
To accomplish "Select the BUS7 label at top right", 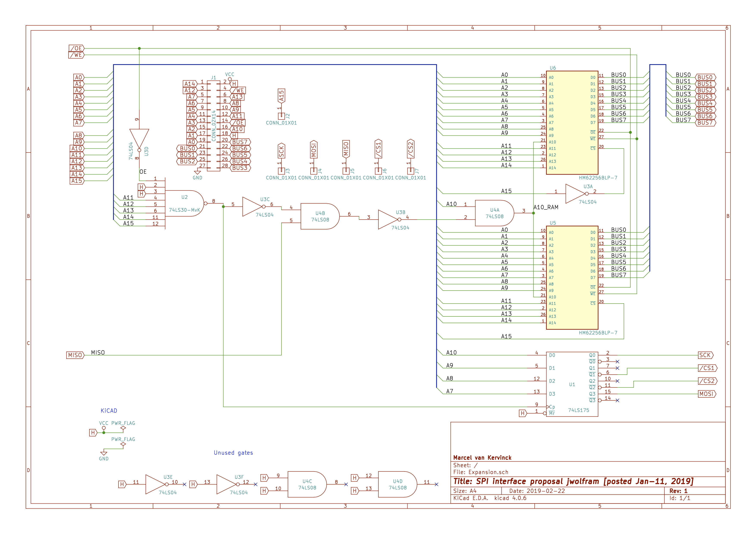I will coord(705,122).
